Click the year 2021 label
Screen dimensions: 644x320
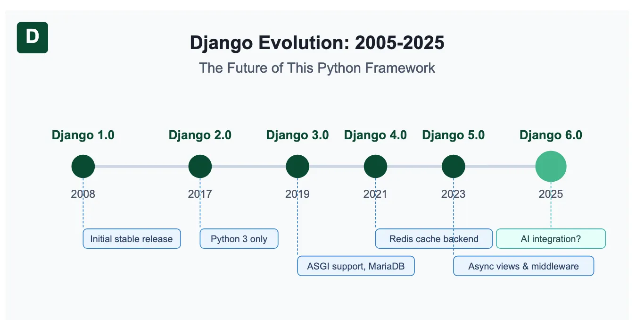375,194
